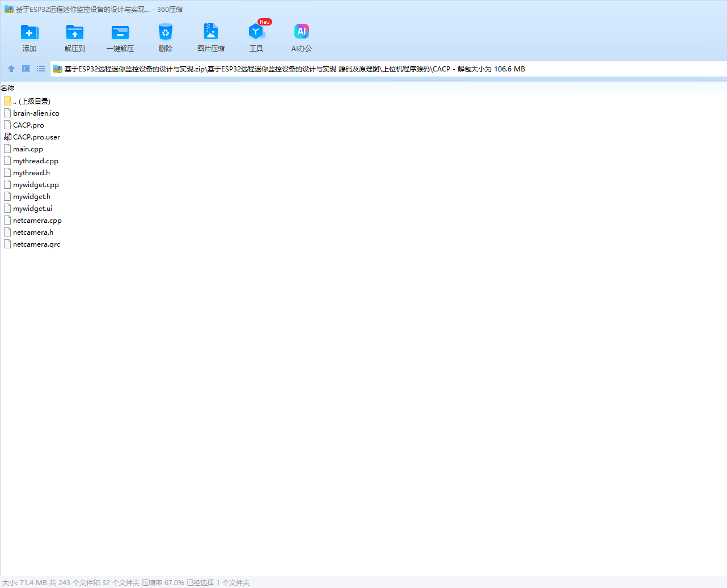This screenshot has width=727, height=588.
Task: Select the mywidget.h file
Action: click(32, 197)
